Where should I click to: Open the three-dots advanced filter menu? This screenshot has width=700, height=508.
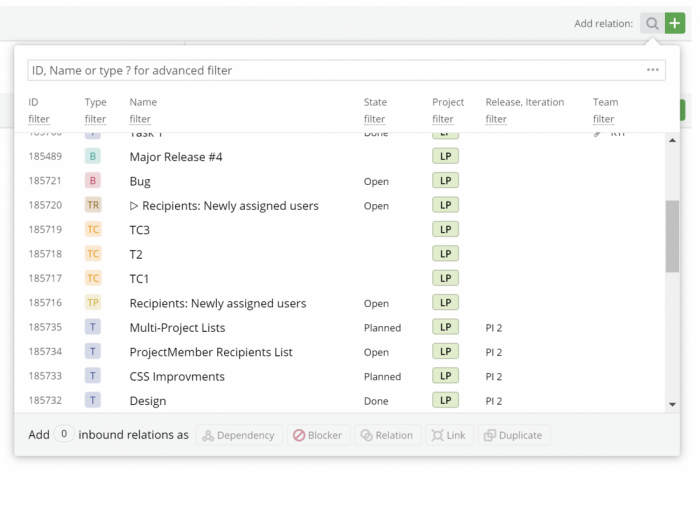(653, 70)
